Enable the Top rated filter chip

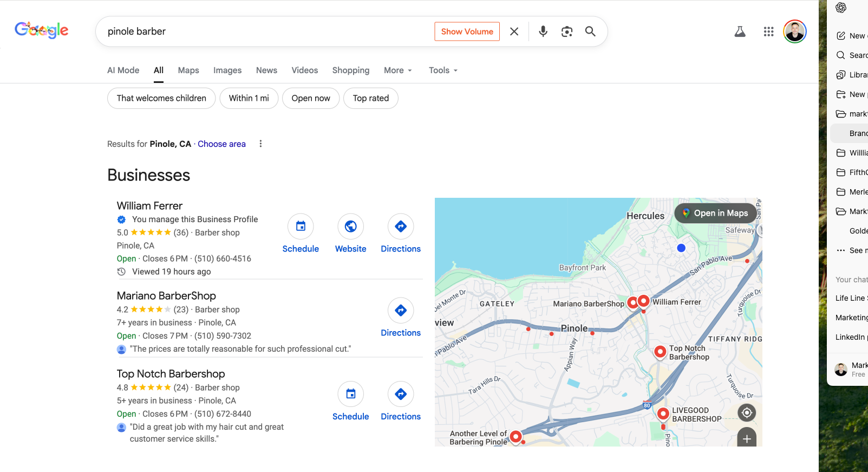(370, 98)
